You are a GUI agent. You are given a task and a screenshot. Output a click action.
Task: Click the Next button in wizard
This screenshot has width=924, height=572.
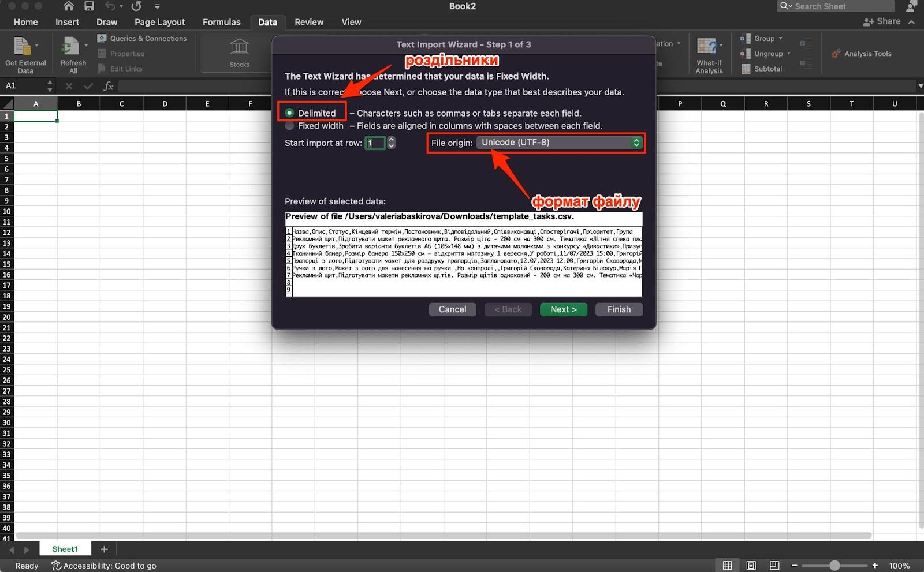[563, 309]
